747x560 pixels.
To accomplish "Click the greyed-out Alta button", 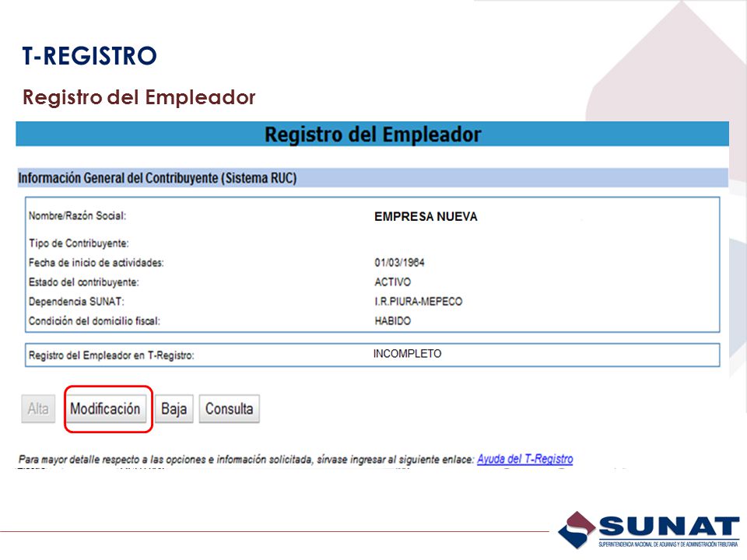I will click(x=38, y=408).
